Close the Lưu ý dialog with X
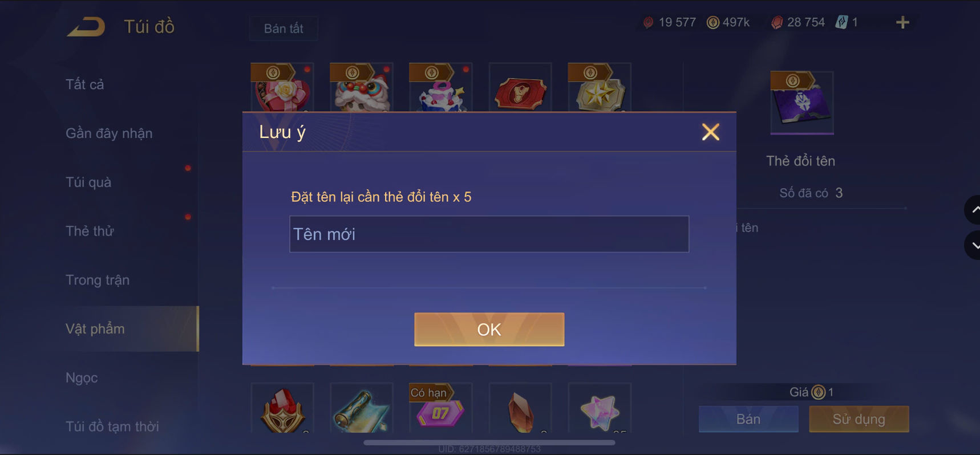This screenshot has width=980, height=455. 710,132
